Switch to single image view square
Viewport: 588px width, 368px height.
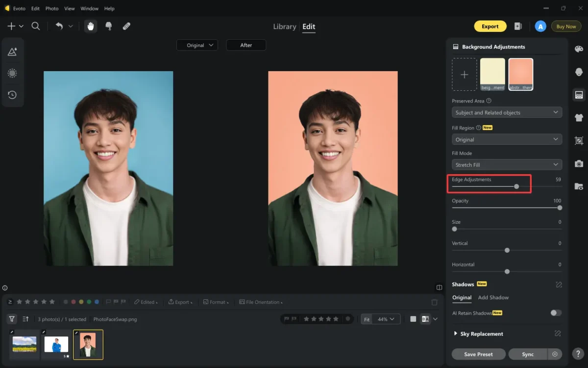click(413, 319)
